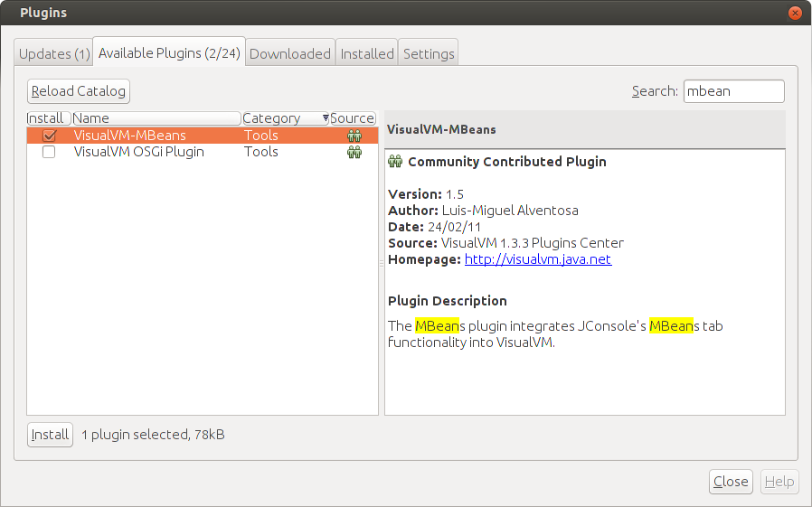Close the Plugins dialog with Close button

coord(731,482)
